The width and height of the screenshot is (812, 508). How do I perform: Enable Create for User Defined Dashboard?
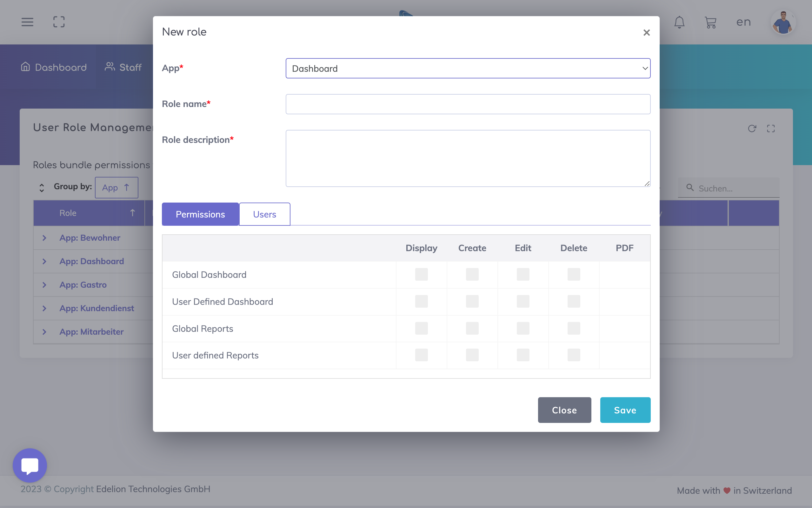click(472, 301)
